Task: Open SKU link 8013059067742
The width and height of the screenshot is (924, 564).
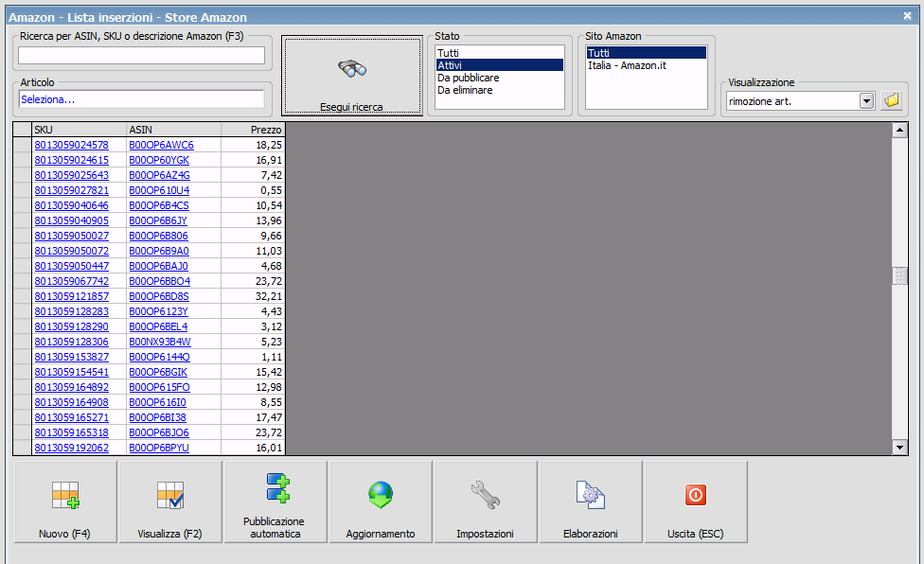Action: [x=72, y=281]
